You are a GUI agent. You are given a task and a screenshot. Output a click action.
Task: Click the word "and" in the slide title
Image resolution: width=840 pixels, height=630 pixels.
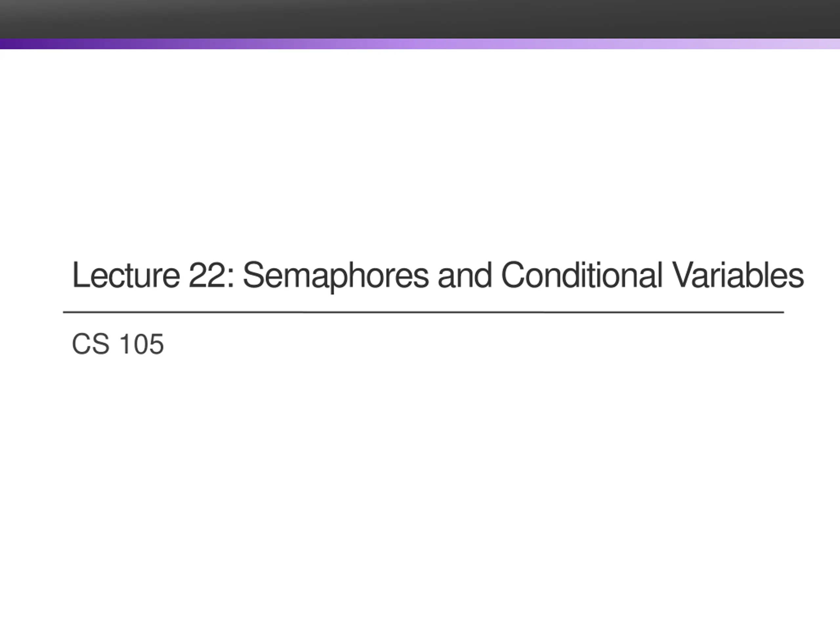465,275
